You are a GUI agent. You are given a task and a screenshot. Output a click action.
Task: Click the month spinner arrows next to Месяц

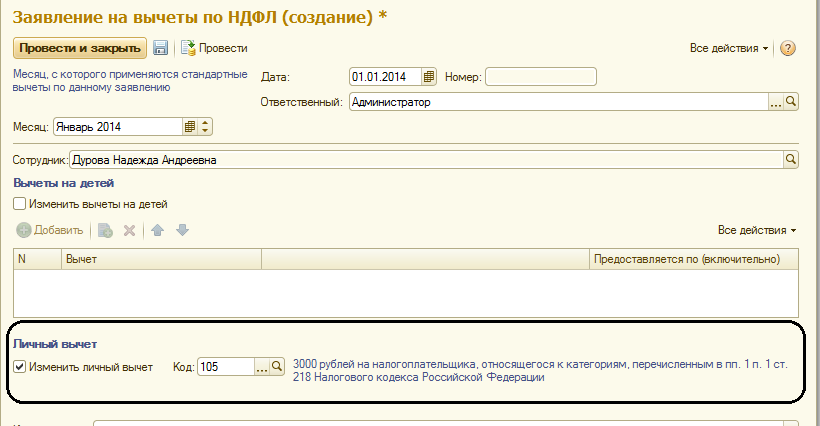[205, 127]
